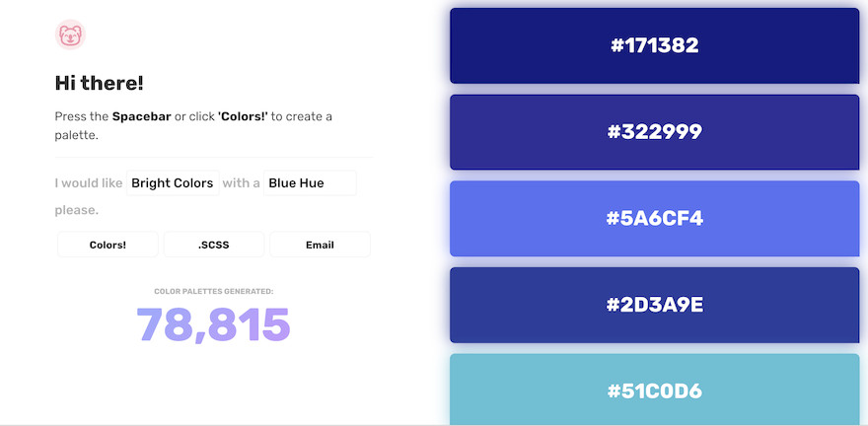Image resolution: width=868 pixels, height=426 pixels.
Task: Choose the #2D3A9E color swatch
Action: 655,305
